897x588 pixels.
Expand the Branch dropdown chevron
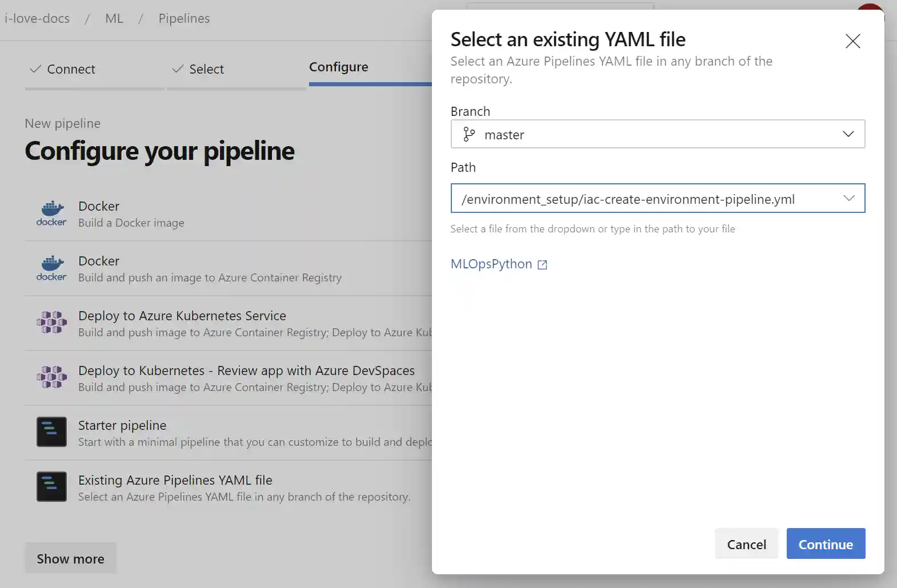pyautogui.click(x=848, y=134)
